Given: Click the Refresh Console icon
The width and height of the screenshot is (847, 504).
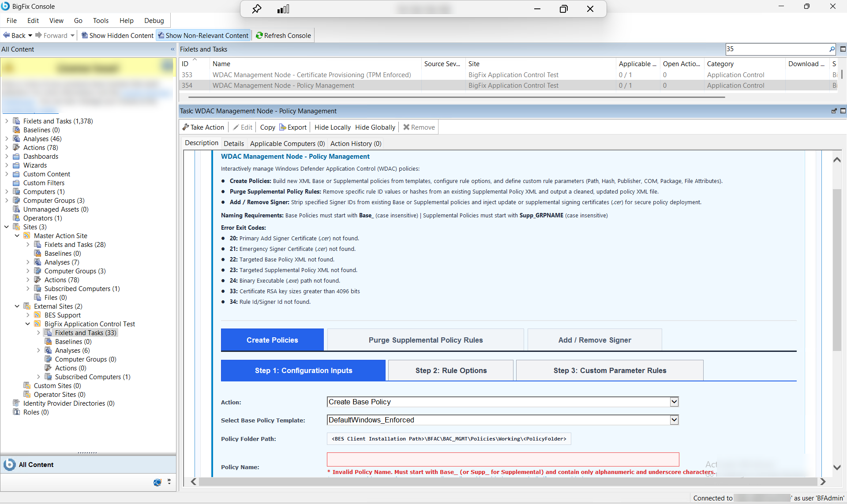Looking at the screenshot, I should (x=259, y=36).
